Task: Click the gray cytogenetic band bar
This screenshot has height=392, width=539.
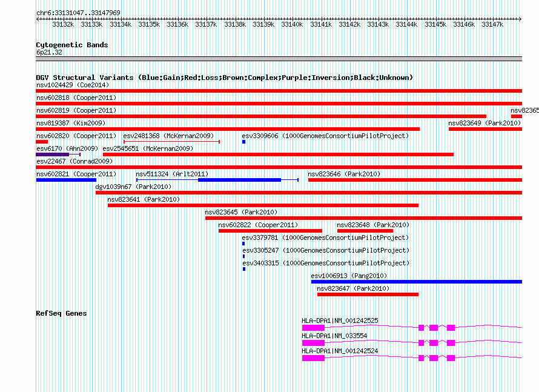Action: [x=279, y=59]
